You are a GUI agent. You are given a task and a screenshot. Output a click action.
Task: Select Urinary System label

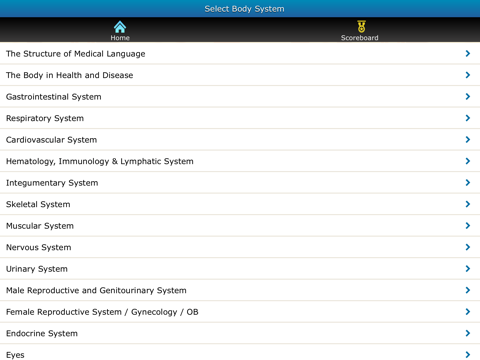tap(37, 269)
